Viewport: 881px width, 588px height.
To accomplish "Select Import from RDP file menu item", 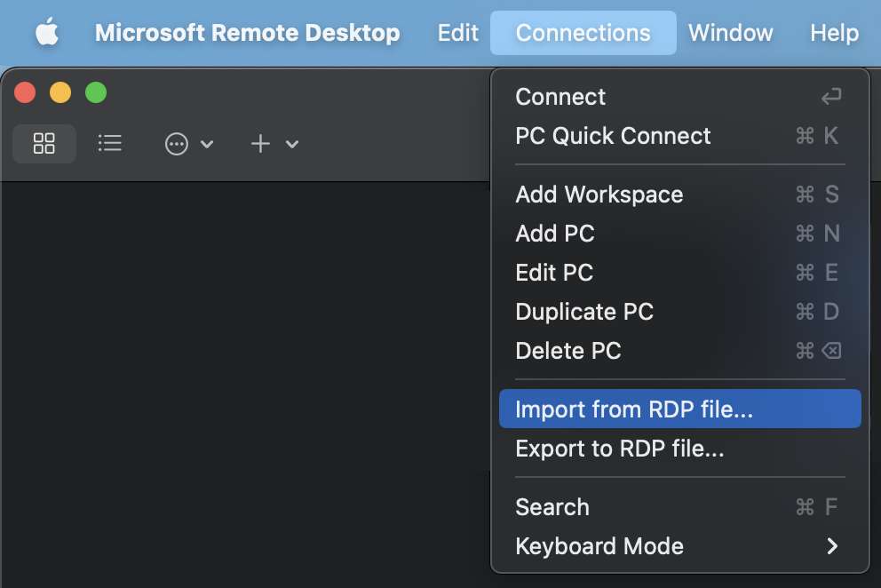I will coord(680,409).
